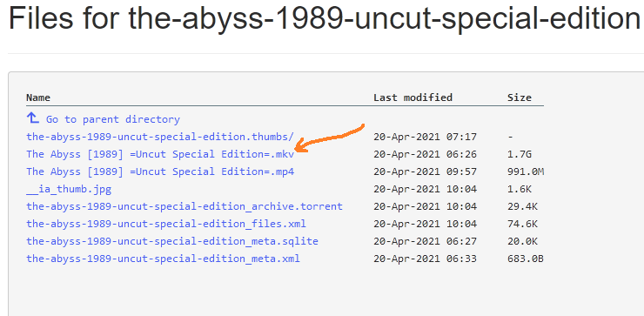This screenshot has width=644, height=316.
Task: Select the 1.6K size value
Action: click(x=520, y=190)
